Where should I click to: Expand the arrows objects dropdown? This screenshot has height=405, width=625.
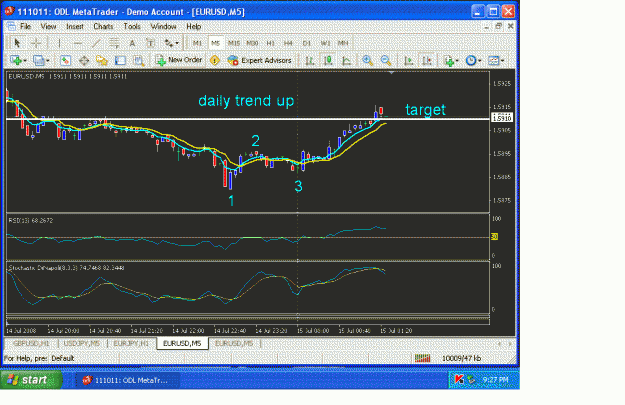click(177, 43)
